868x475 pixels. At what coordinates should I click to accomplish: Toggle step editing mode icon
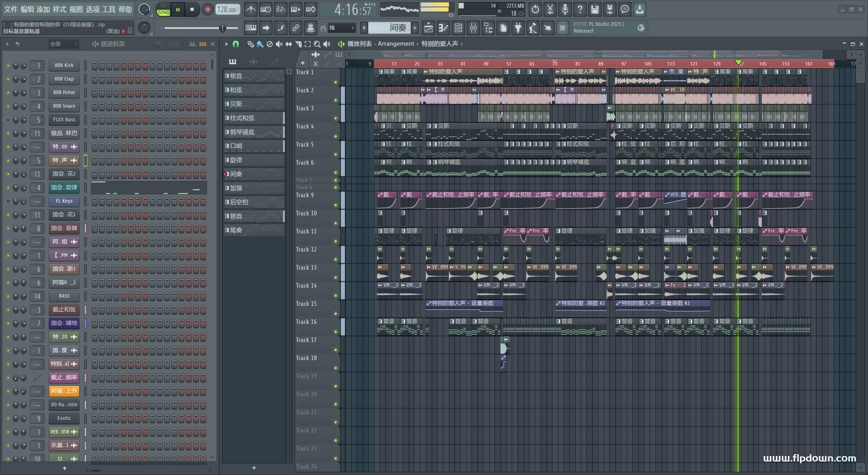tap(281, 28)
